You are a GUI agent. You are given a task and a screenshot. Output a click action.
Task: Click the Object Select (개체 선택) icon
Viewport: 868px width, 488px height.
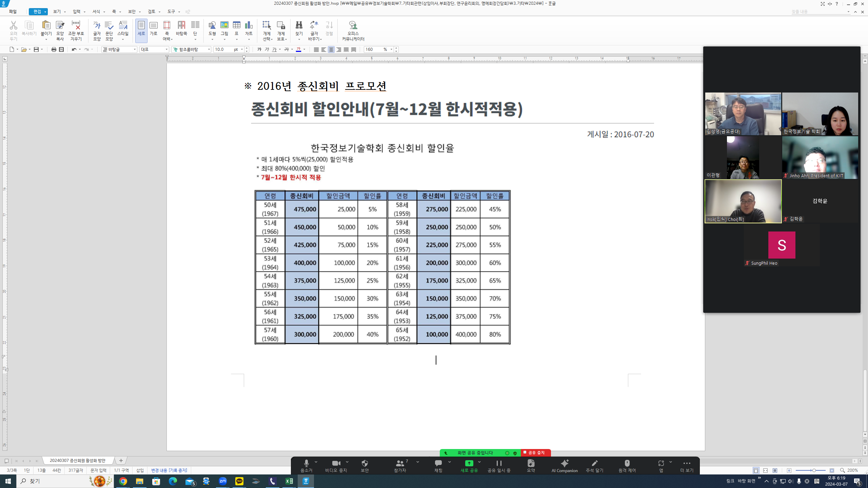[267, 25]
